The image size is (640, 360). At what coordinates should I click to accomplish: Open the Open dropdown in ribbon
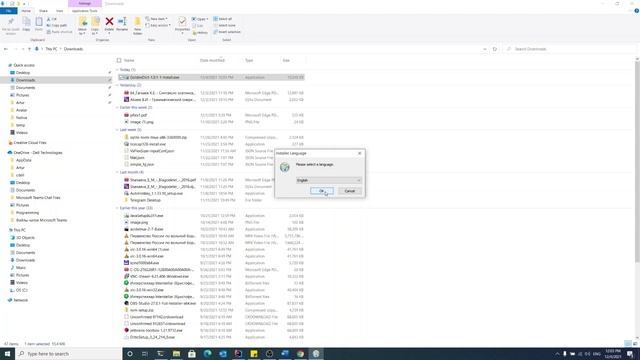click(x=200, y=19)
